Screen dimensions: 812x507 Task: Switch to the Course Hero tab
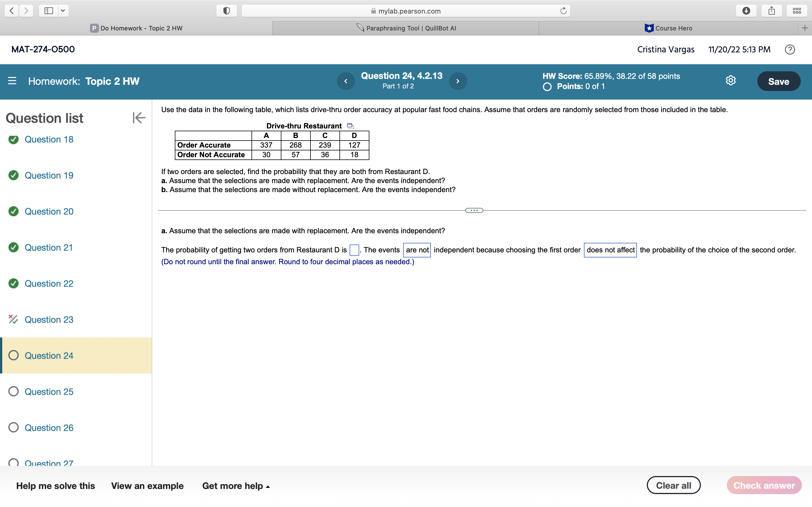click(x=668, y=28)
